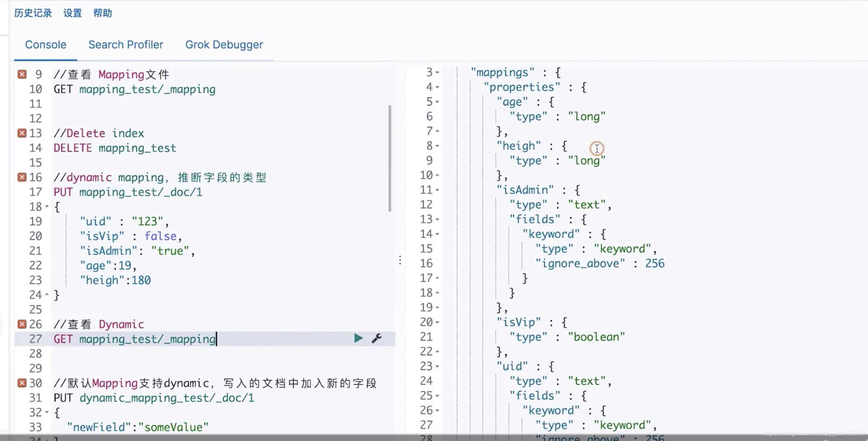Open the wrench request options icon
Screen dimensions: 868x441
[376, 338]
